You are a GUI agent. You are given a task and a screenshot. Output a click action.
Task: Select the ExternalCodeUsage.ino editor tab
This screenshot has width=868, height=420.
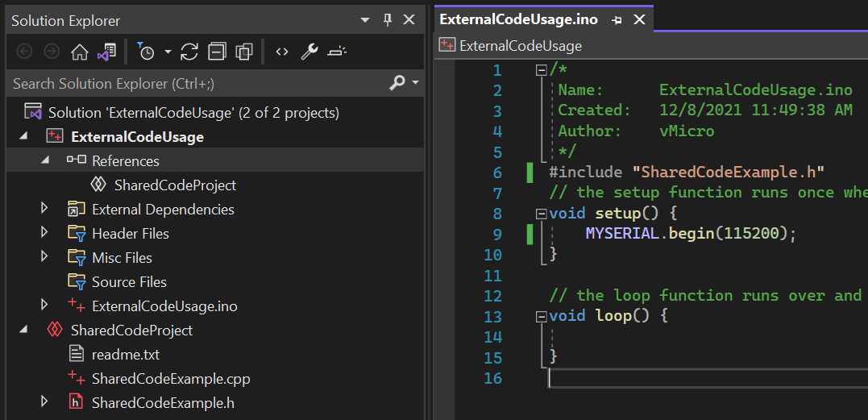click(x=519, y=19)
